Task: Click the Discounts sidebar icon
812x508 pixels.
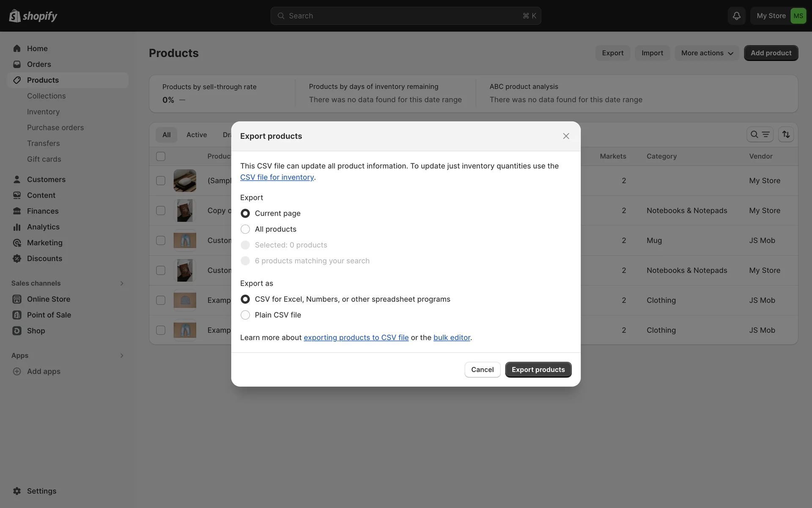Action: pyautogui.click(x=17, y=259)
